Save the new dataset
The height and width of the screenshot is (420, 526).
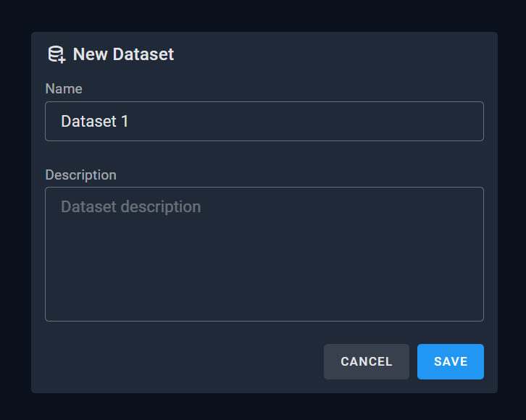(450, 361)
